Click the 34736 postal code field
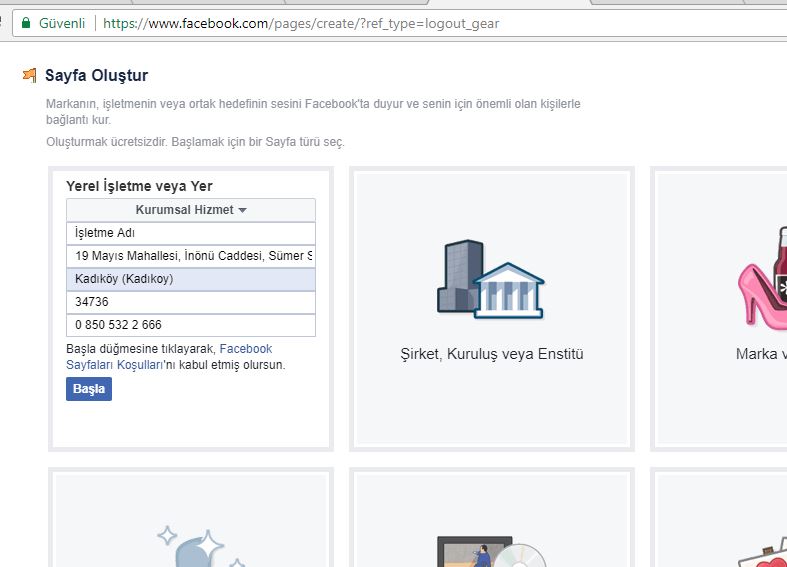 tap(191, 302)
